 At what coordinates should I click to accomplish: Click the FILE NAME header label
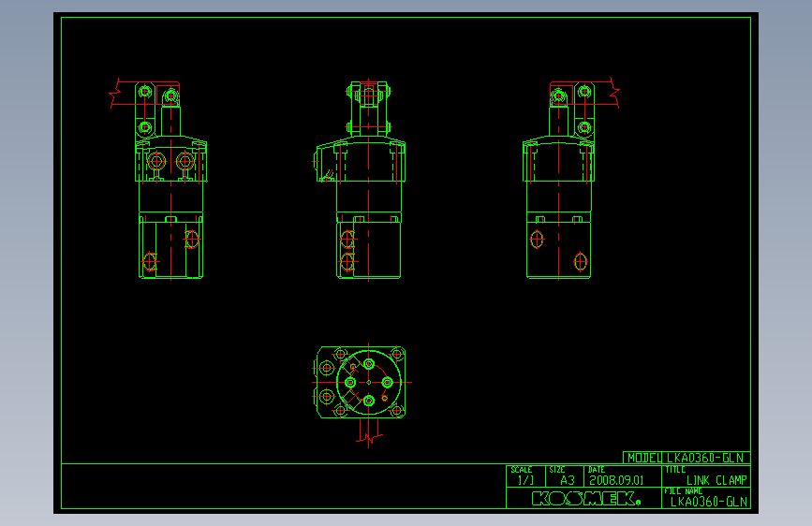(x=684, y=490)
